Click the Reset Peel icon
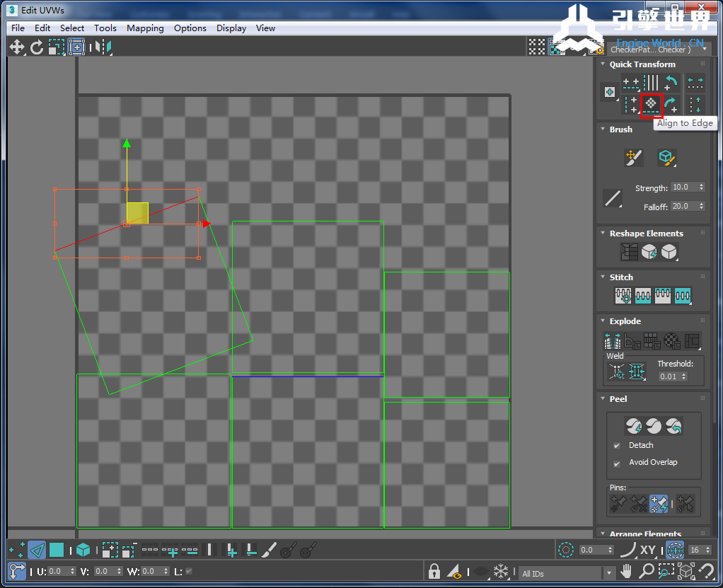 point(673,426)
